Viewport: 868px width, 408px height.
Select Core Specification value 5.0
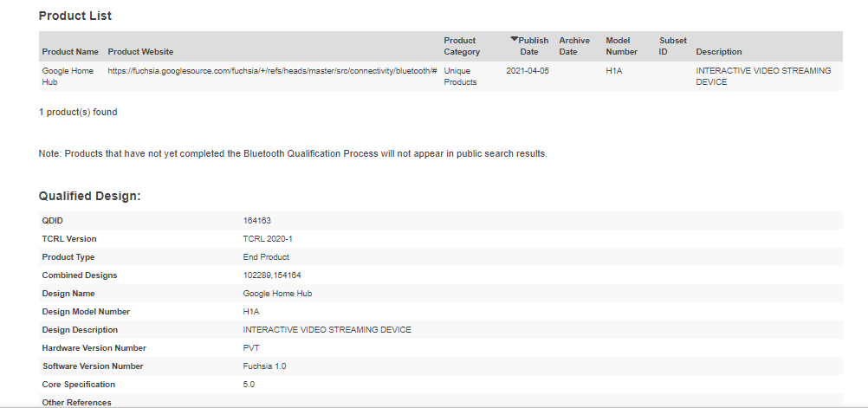[x=249, y=385]
